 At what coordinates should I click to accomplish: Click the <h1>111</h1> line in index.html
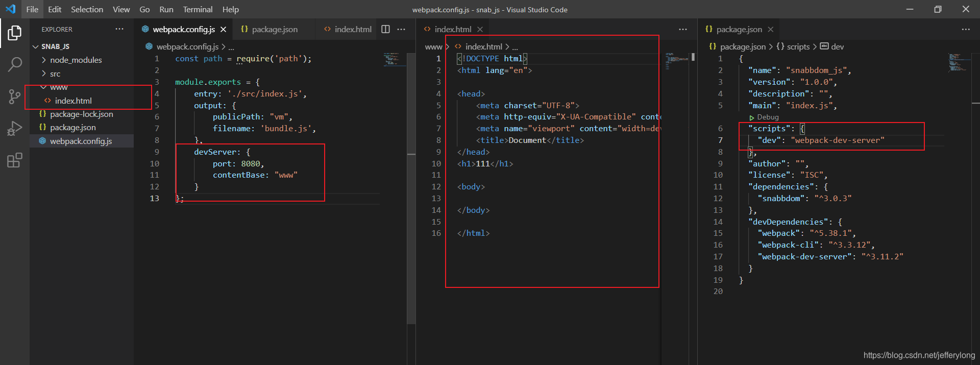point(485,164)
